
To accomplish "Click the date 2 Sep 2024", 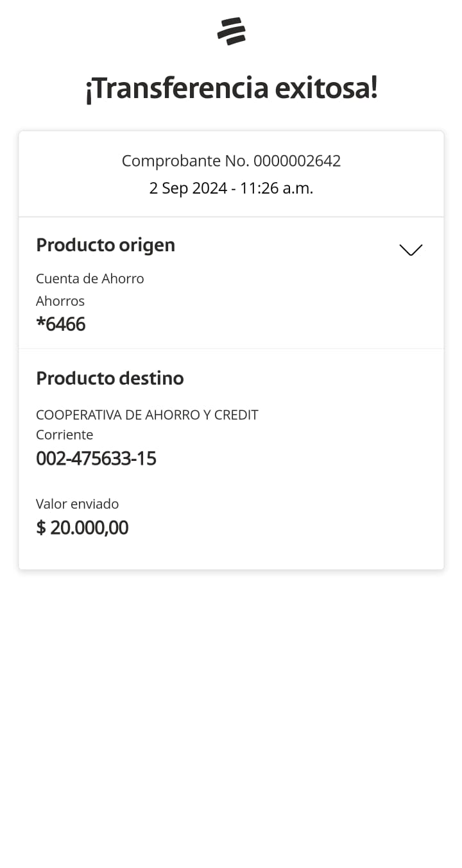I will pyautogui.click(x=188, y=188).
